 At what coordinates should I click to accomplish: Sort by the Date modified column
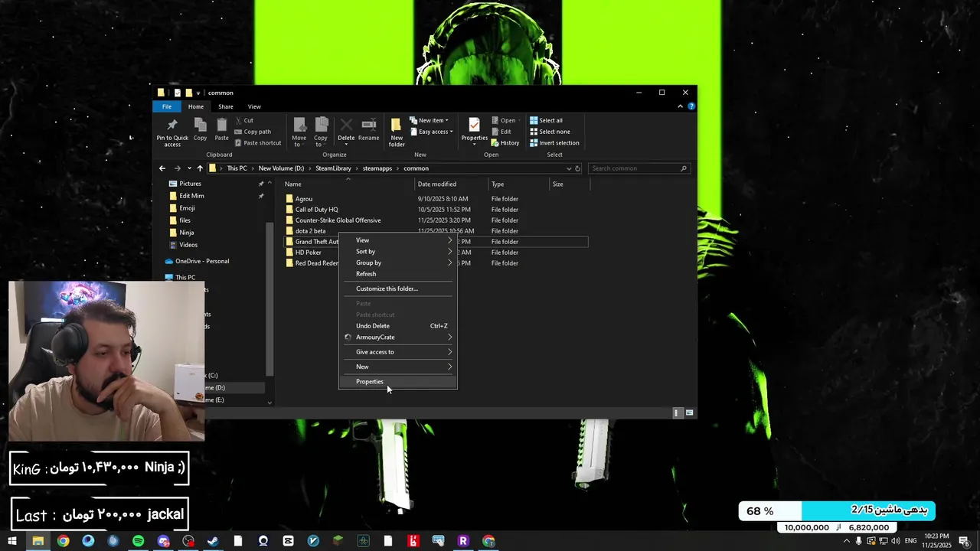tap(452, 184)
